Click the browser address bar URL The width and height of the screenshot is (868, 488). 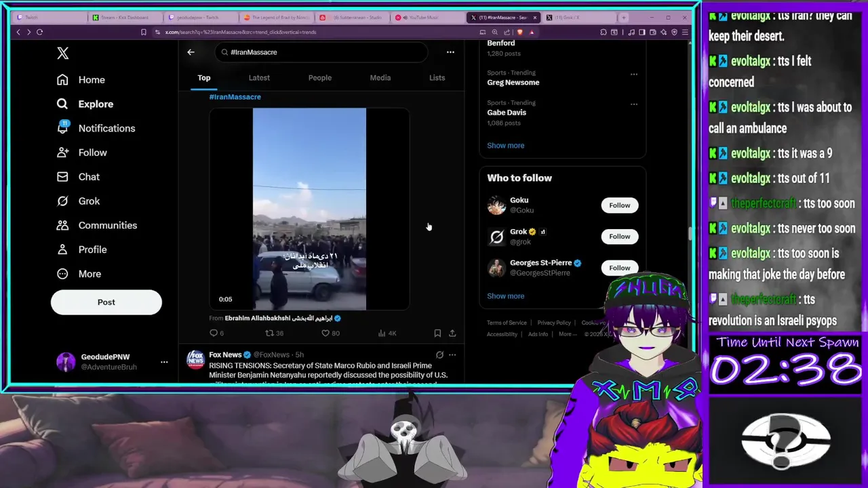point(241,32)
